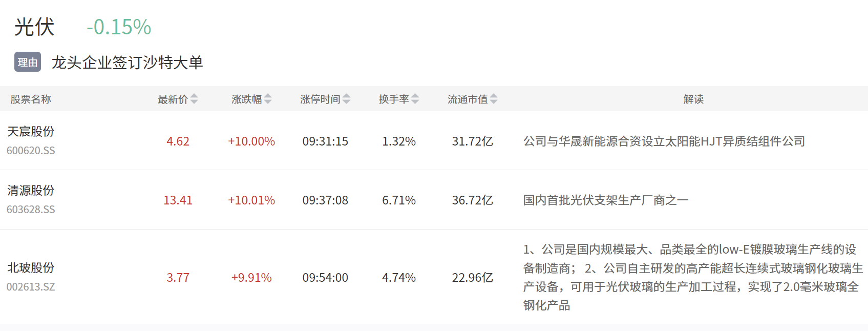Select the 股票名称 column header

pos(31,99)
